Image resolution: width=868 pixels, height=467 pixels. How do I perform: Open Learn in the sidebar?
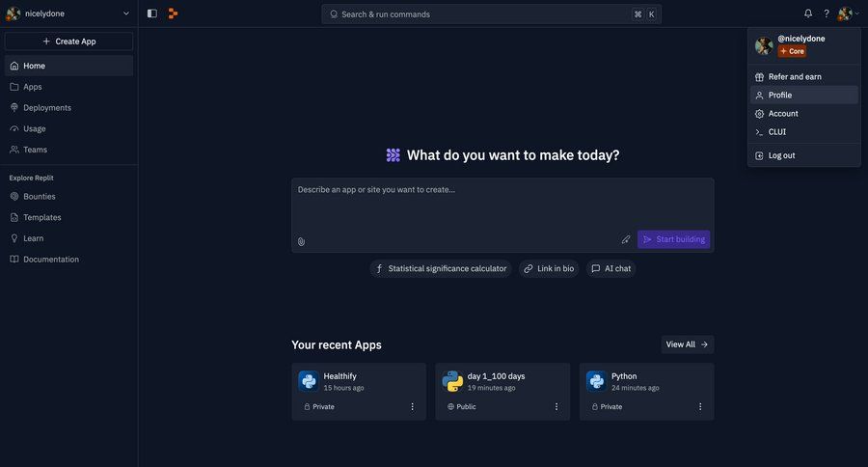pos(68,238)
